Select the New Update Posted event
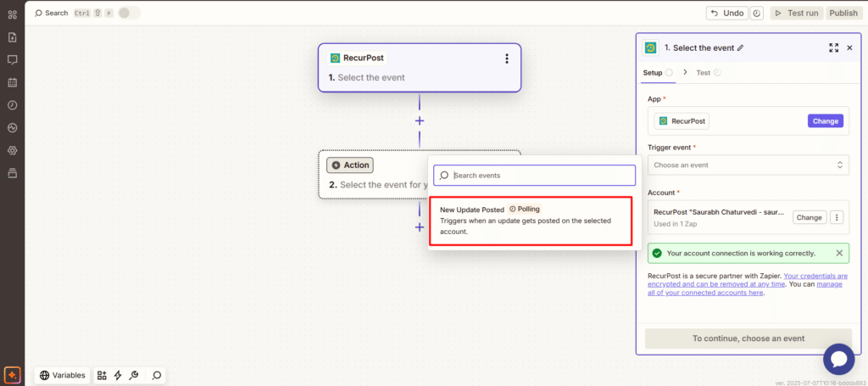 coord(531,221)
